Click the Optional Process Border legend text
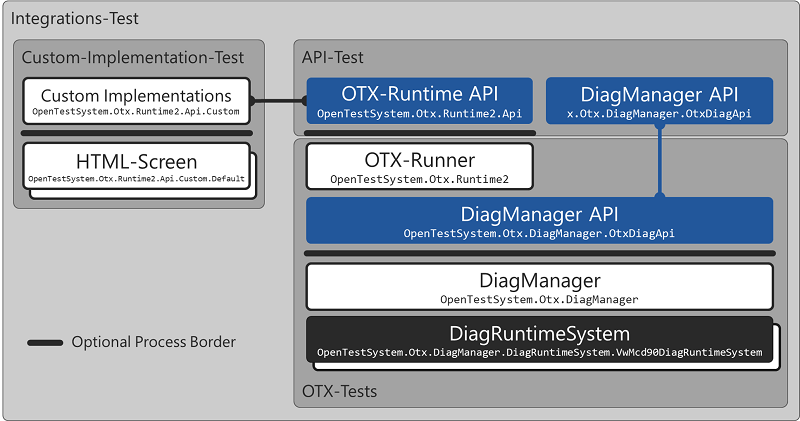 153,342
